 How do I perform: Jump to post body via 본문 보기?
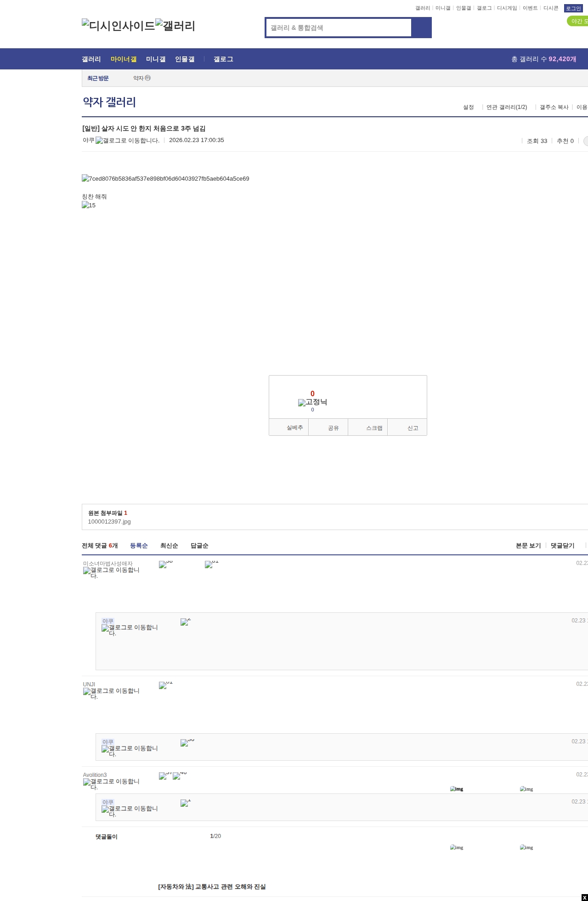[x=528, y=546]
